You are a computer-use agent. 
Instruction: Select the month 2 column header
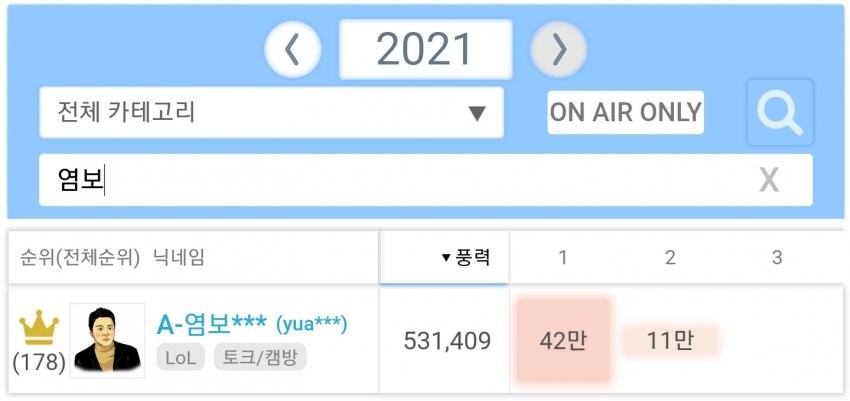pyautogui.click(x=670, y=258)
